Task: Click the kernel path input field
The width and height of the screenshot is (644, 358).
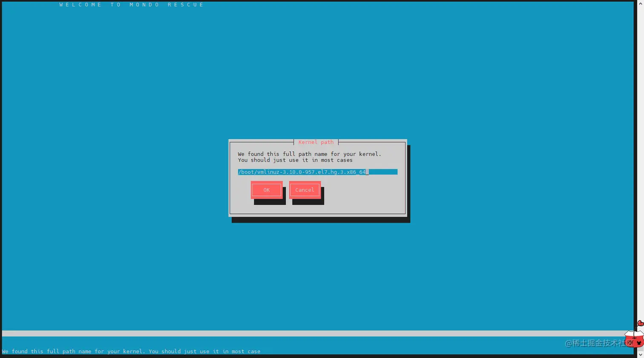Action: coord(318,172)
